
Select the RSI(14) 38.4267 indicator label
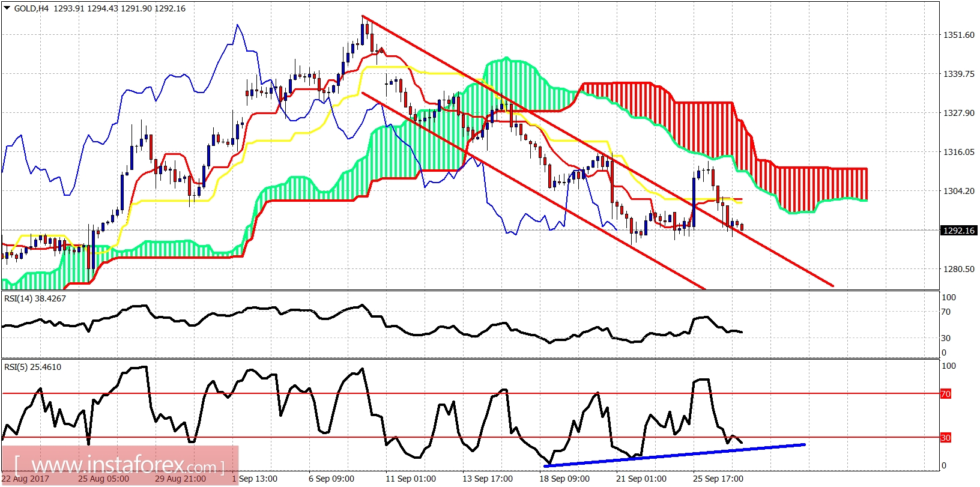[35, 298]
